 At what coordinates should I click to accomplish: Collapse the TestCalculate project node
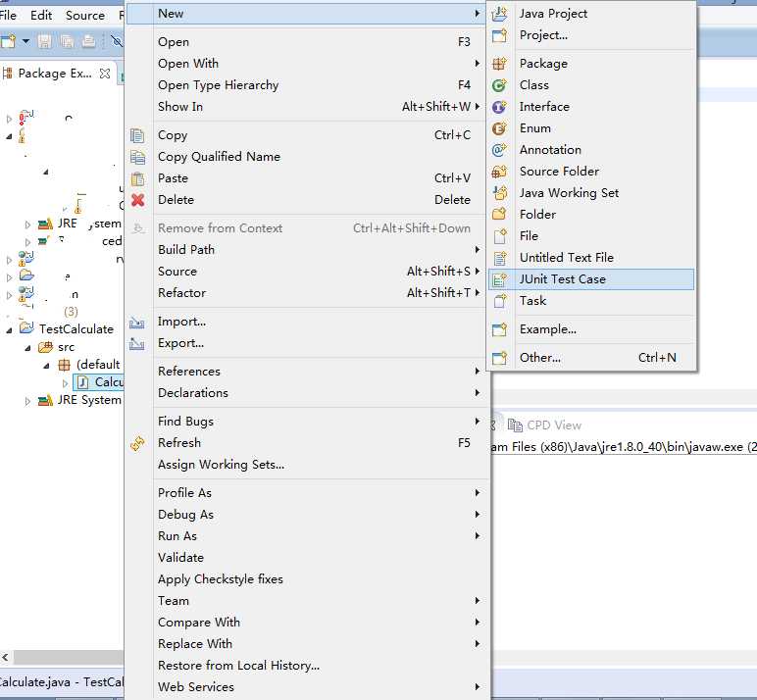[9, 330]
